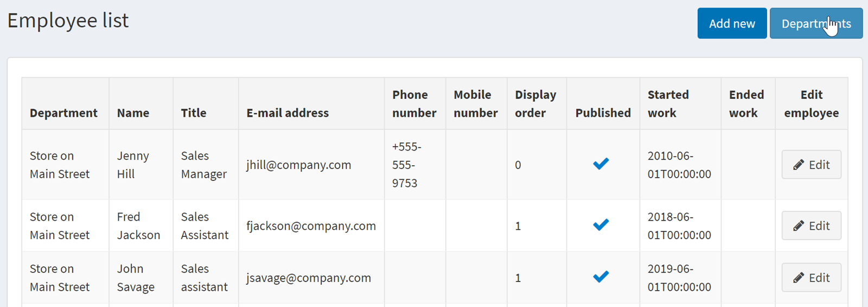Viewport: 868px width, 307px height.
Task: Click pencil icon in Jenny Hill's row
Action: pos(799,165)
